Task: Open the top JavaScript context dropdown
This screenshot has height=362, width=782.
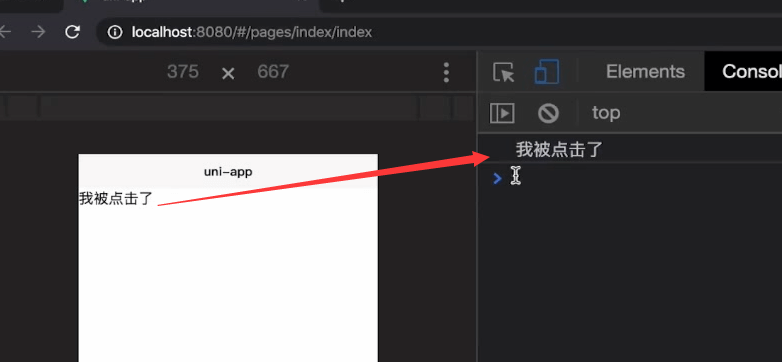Action: [606, 113]
